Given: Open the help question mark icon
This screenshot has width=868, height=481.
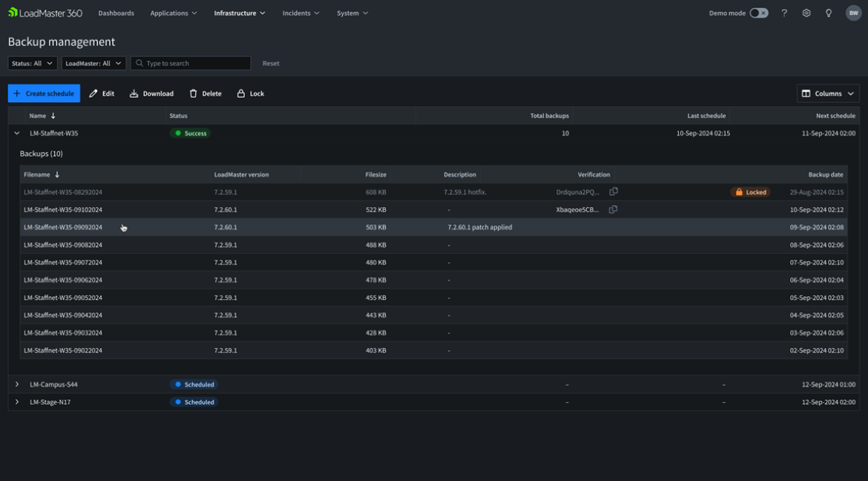Looking at the screenshot, I should point(784,13).
